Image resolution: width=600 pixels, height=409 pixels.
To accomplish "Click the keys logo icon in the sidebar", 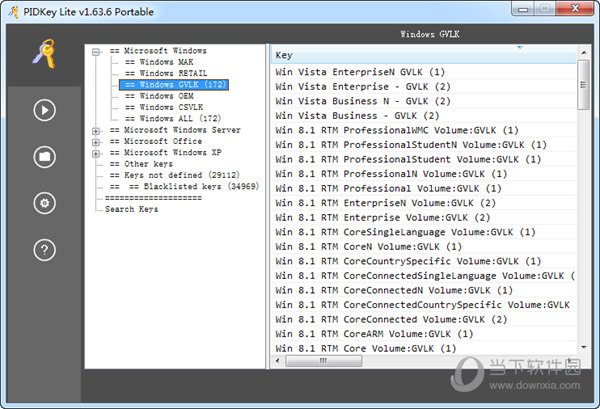I will (x=44, y=54).
